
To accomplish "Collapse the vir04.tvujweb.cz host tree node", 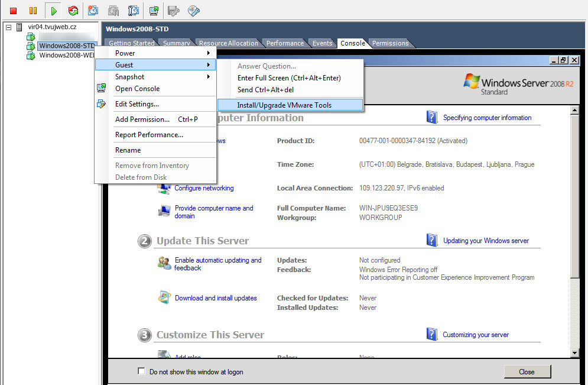I will point(8,27).
